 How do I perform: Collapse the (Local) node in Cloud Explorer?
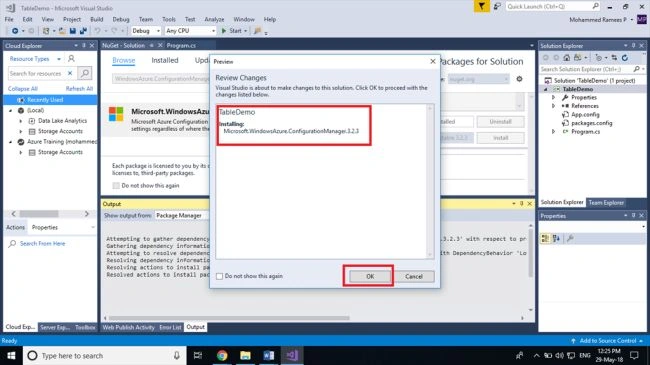(x=11, y=111)
